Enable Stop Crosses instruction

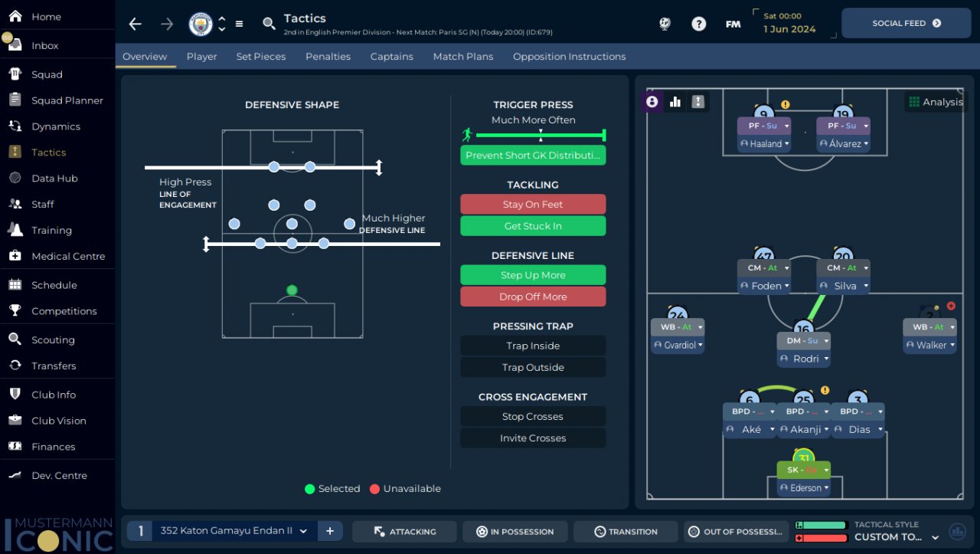coord(533,416)
